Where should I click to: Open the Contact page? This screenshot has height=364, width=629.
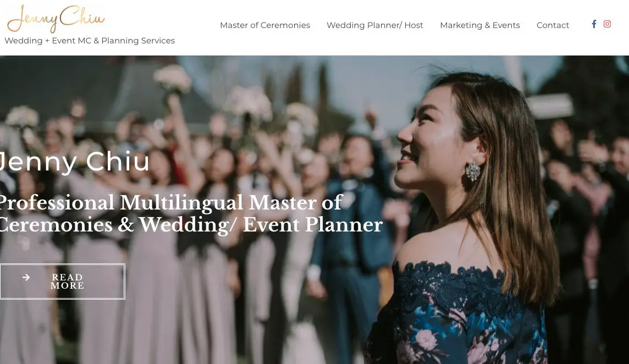(553, 25)
